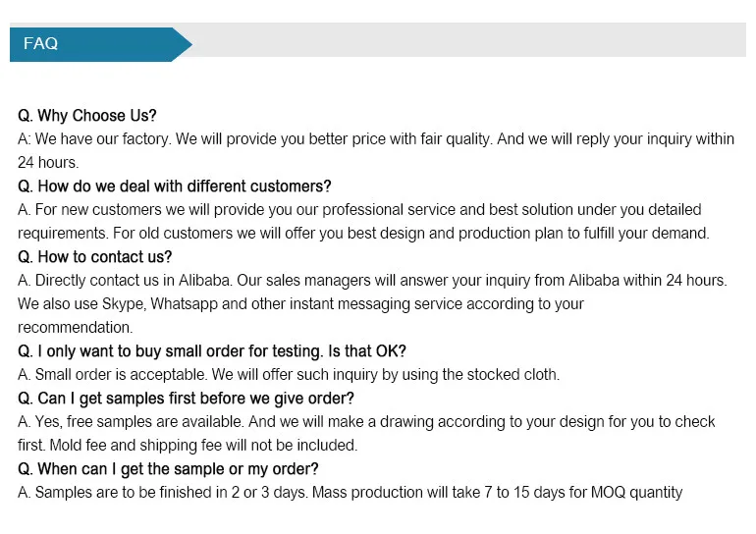Click the 'Mass production will take' sentence
Viewport: 756px width, 534px height.
(497, 493)
